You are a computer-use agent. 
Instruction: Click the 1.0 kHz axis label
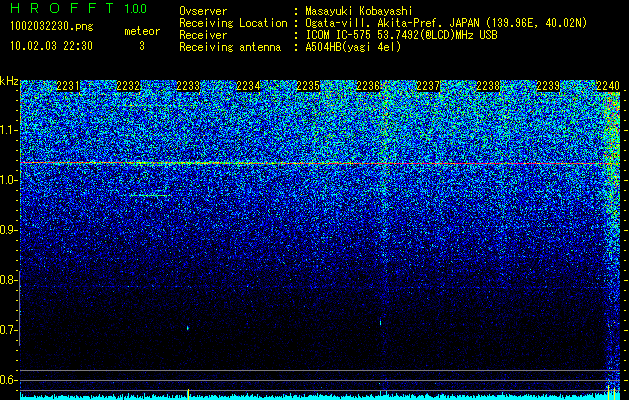(x=9, y=180)
